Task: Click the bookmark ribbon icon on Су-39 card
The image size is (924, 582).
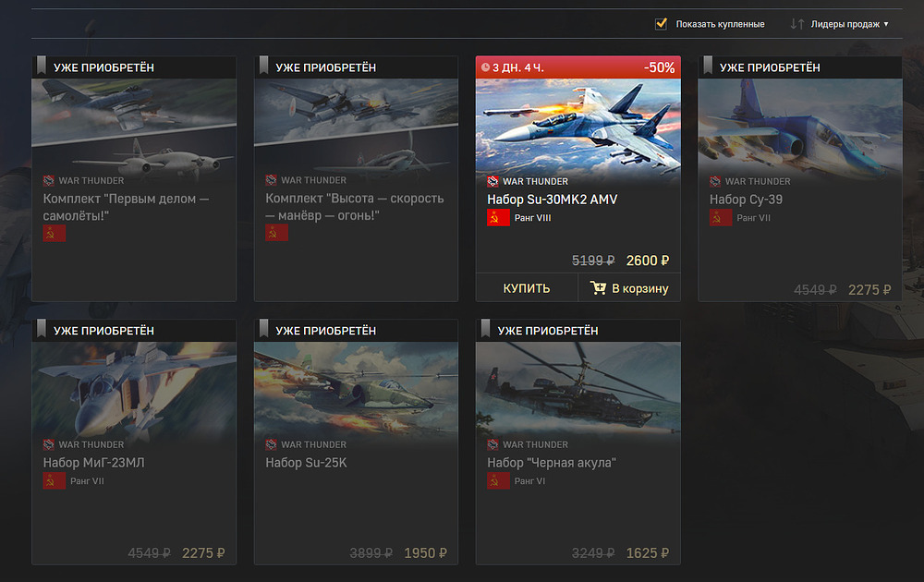Action: pyautogui.click(x=708, y=65)
